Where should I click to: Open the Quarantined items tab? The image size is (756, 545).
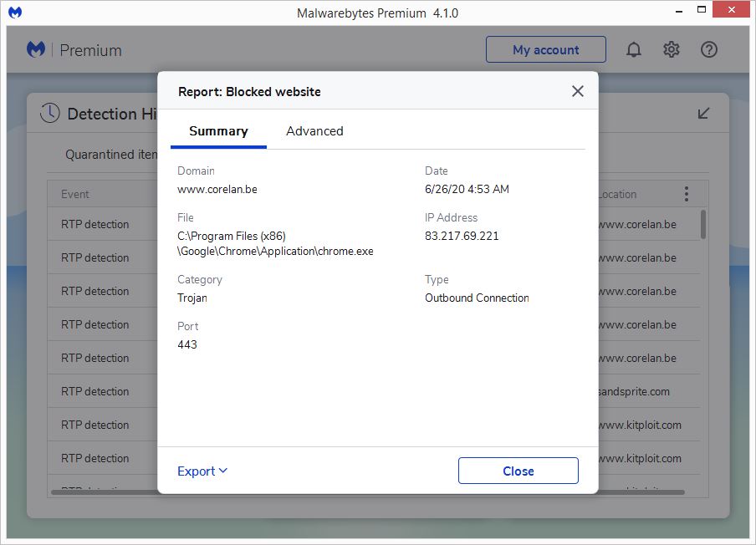pos(111,154)
